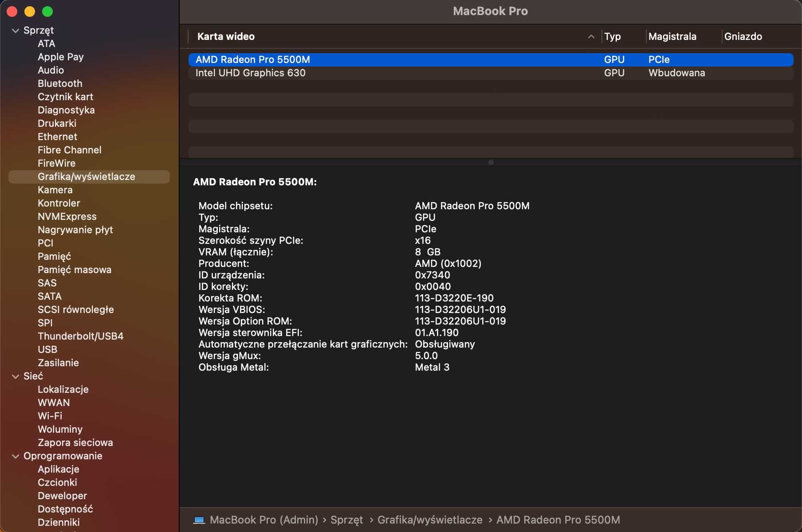
Task: Select SAS entry
Action: pyautogui.click(x=47, y=283)
